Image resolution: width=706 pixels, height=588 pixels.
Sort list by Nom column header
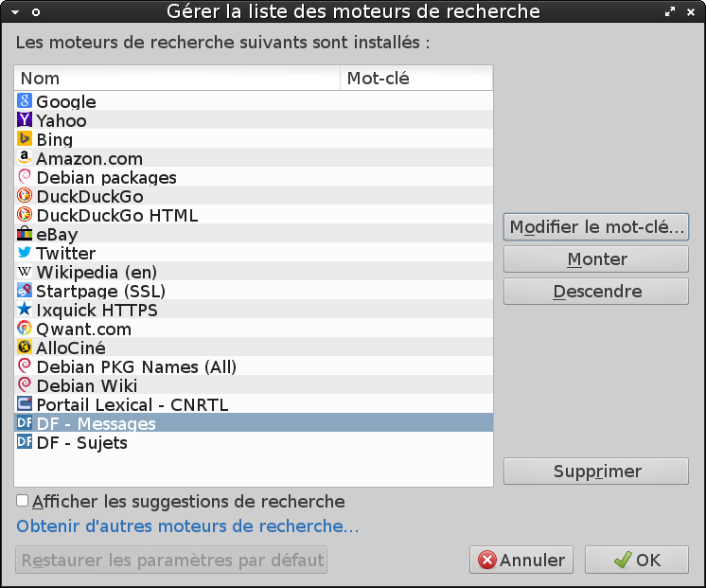177,79
